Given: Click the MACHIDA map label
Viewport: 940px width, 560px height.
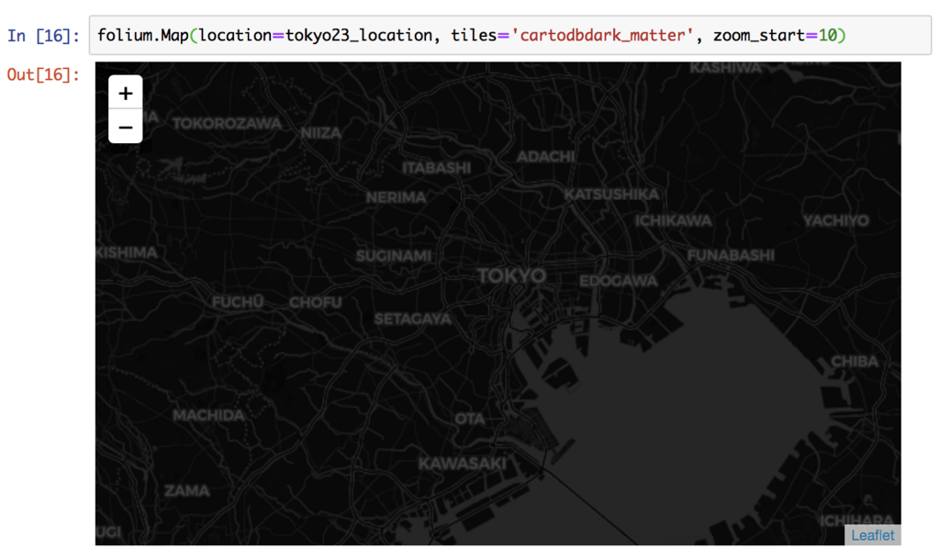Looking at the screenshot, I should (208, 416).
